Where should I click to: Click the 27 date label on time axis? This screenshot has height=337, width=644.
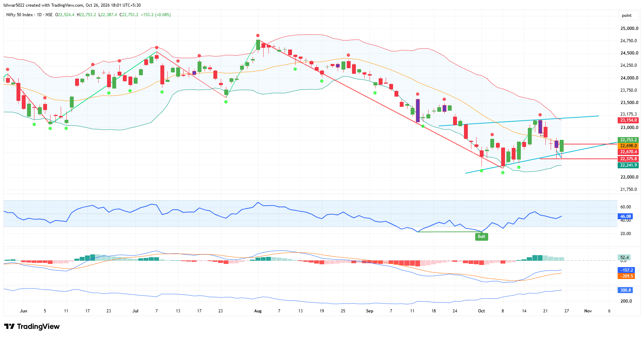(566, 311)
